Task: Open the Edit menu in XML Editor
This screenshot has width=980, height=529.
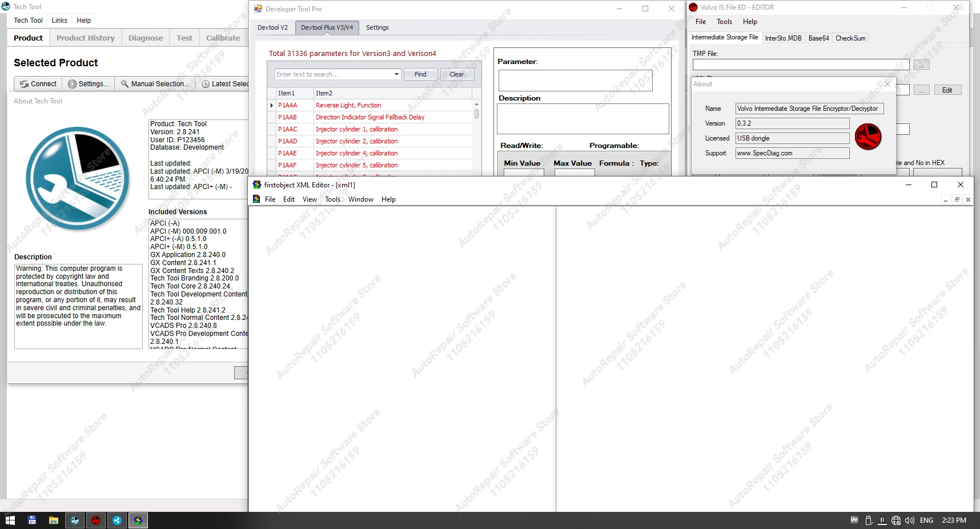Action: (x=289, y=199)
